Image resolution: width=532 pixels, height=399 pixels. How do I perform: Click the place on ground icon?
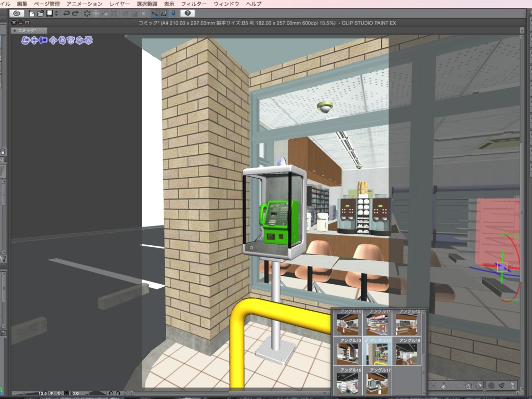coord(444,385)
